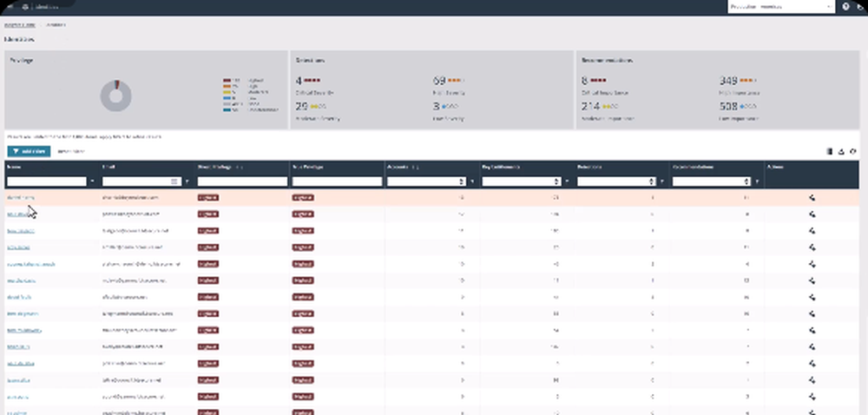Click the Detections filter number spinner
Viewport: 868px width, 415px height.
pos(652,181)
